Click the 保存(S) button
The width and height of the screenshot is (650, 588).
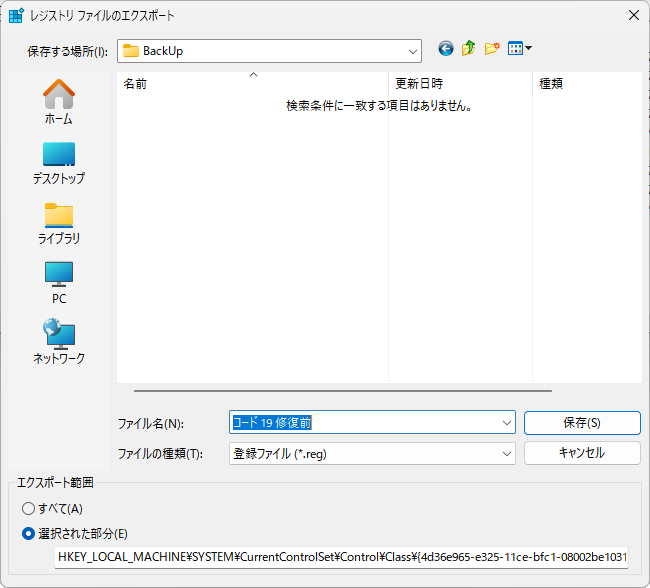click(582, 423)
